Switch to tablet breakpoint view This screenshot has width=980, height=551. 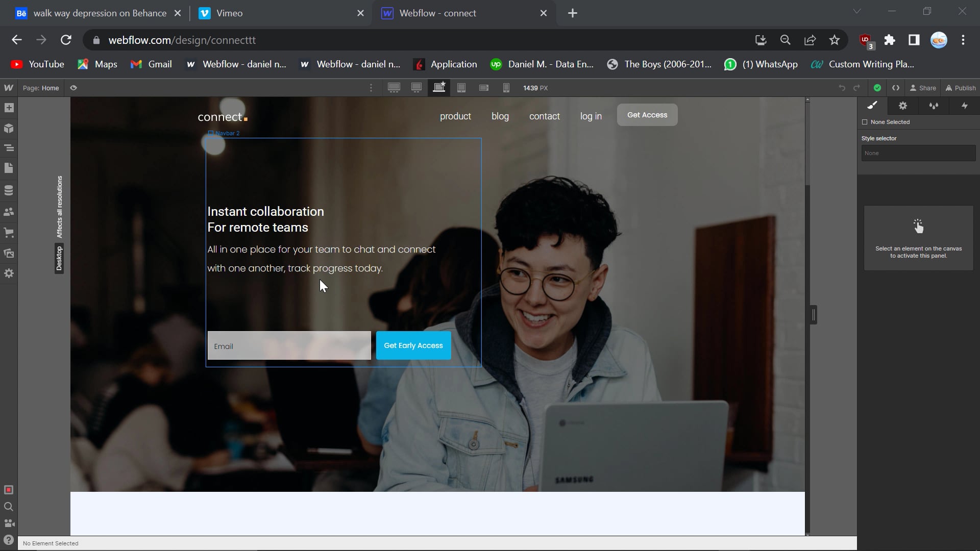point(461,88)
